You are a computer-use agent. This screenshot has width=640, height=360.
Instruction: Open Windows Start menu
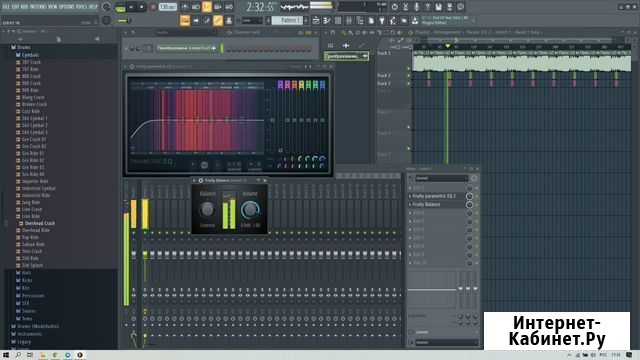pyautogui.click(x=6, y=355)
